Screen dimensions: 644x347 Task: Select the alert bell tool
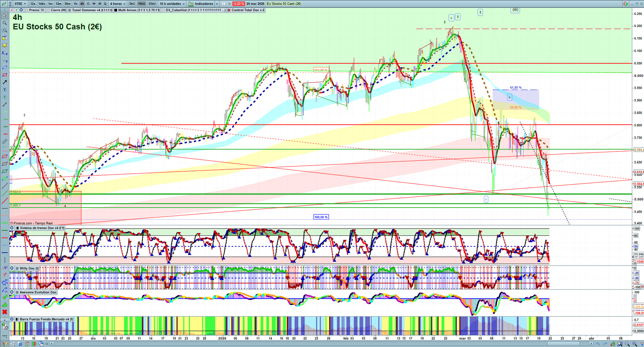pos(5,45)
